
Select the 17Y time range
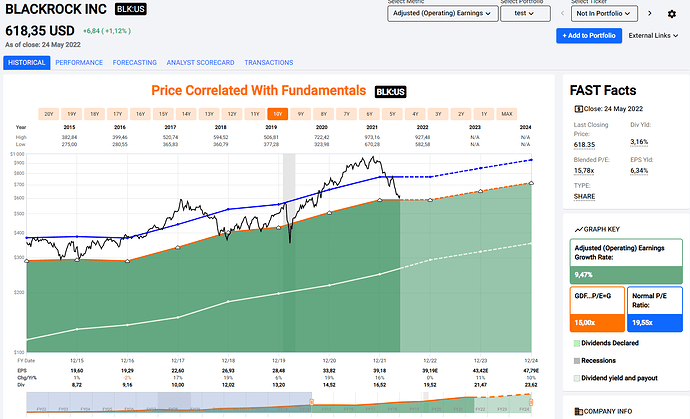pos(117,114)
